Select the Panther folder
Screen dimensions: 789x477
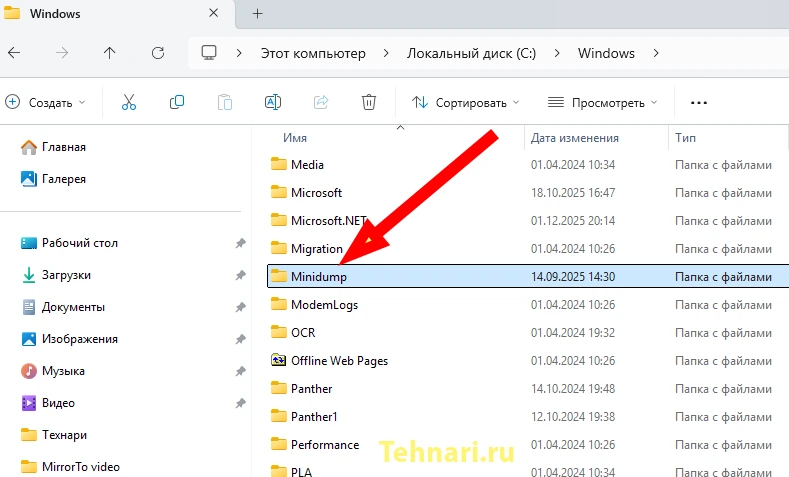(x=311, y=389)
